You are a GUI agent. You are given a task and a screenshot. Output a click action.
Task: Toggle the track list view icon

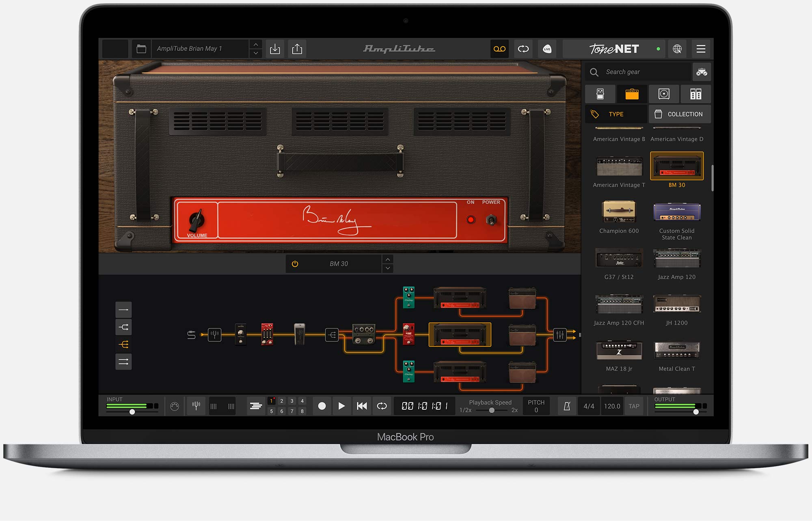256,406
